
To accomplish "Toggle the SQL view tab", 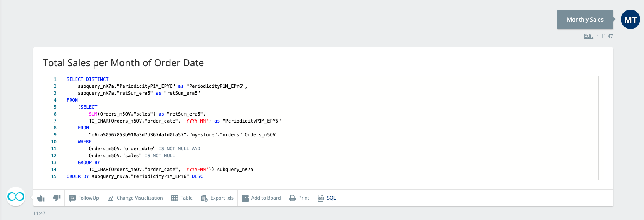I will (x=326, y=198).
